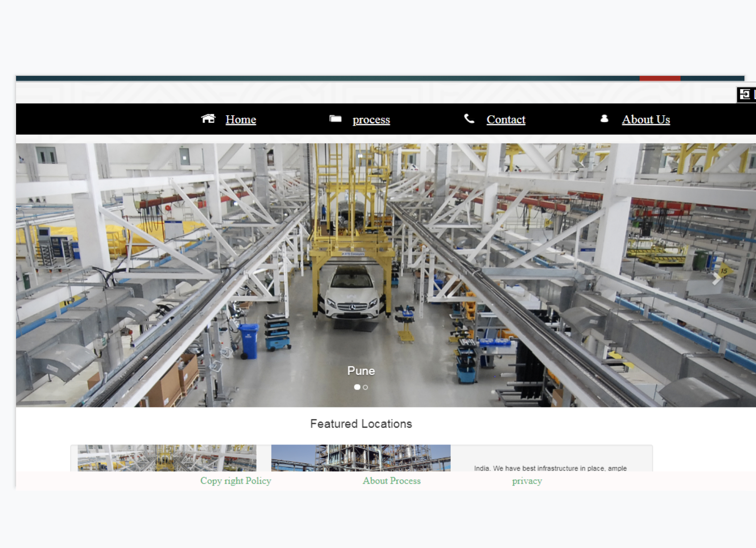Open the process menu item
This screenshot has height=548, width=756.
coord(371,120)
